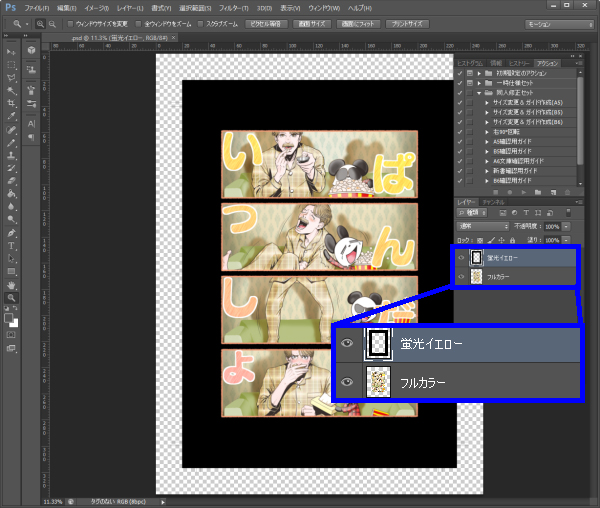This screenshot has height=508, width=600.
Task: Swap foreground and background colors
Action: [x=15, y=308]
